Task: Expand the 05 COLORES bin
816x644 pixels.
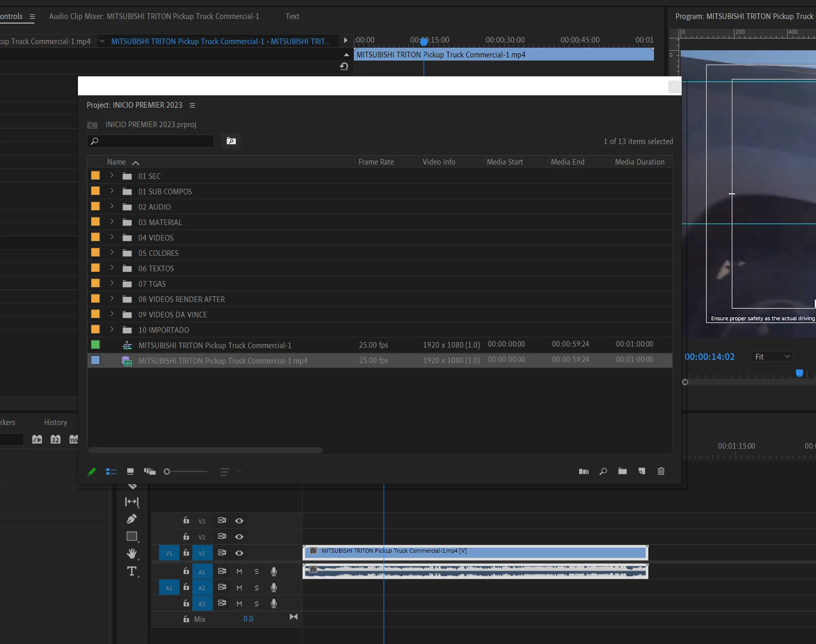Action: 112,252
